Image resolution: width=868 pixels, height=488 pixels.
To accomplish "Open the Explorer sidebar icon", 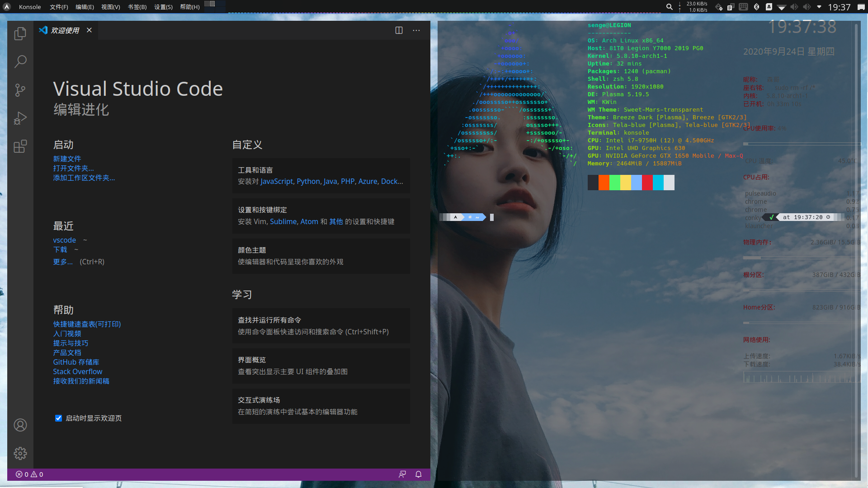I will pyautogui.click(x=20, y=33).
